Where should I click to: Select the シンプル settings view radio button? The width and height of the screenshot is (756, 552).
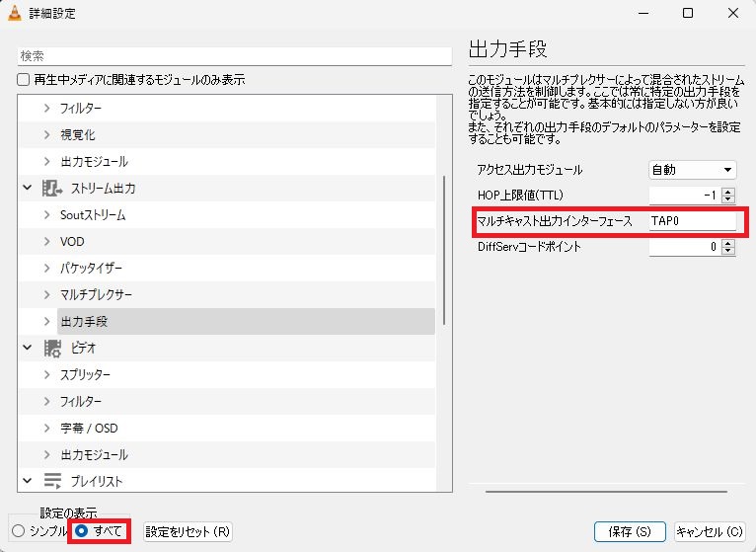(18, 531)
